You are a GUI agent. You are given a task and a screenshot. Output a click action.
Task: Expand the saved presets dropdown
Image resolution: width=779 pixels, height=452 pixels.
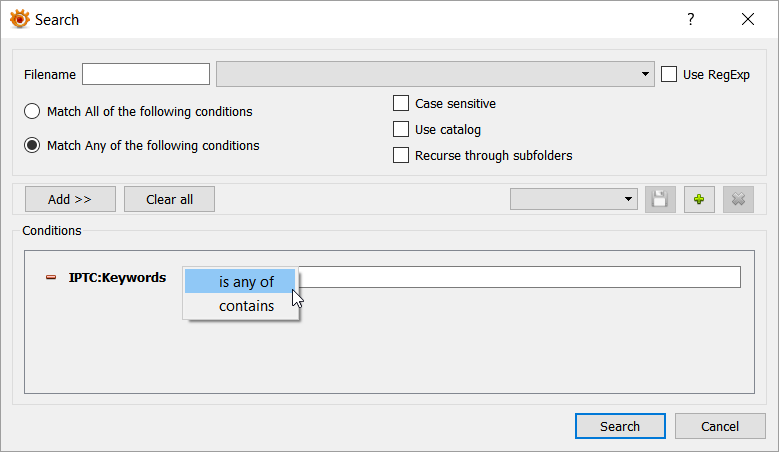pyautogui.click(x=573, y=199)
